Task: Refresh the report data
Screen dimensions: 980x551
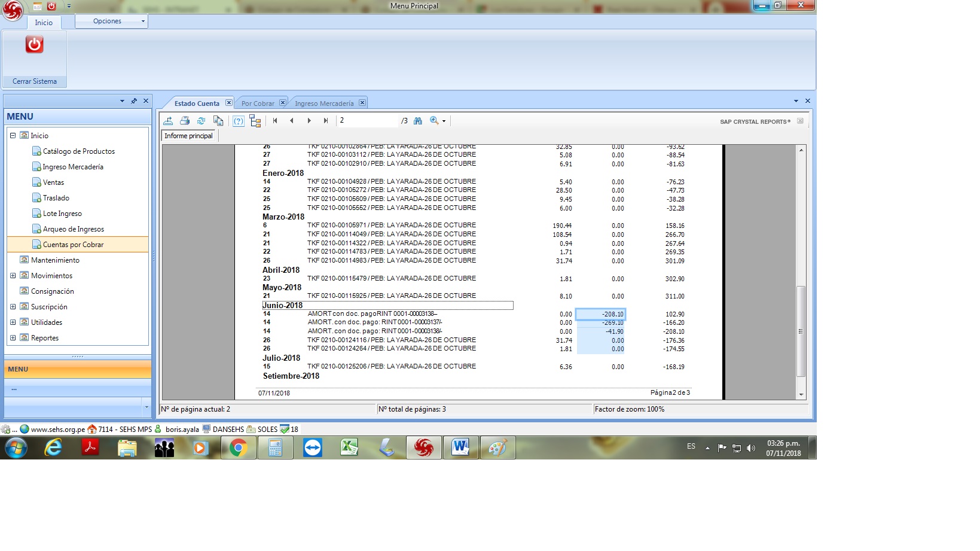Action: (x=202, y=121)
